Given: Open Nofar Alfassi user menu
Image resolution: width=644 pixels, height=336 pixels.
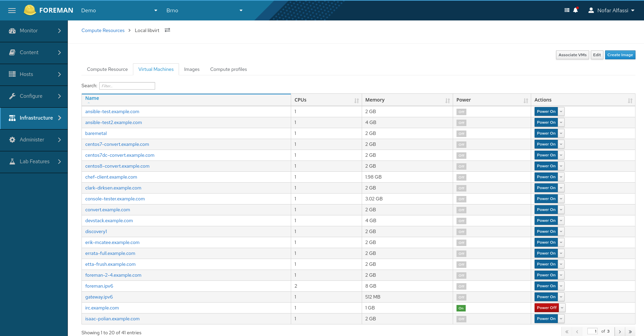Looking at the screenshot, I should 612,10.
